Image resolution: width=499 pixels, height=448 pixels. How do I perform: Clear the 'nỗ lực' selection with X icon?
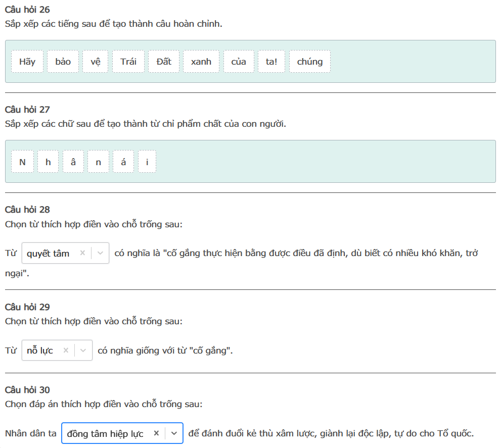click(66, 351)
